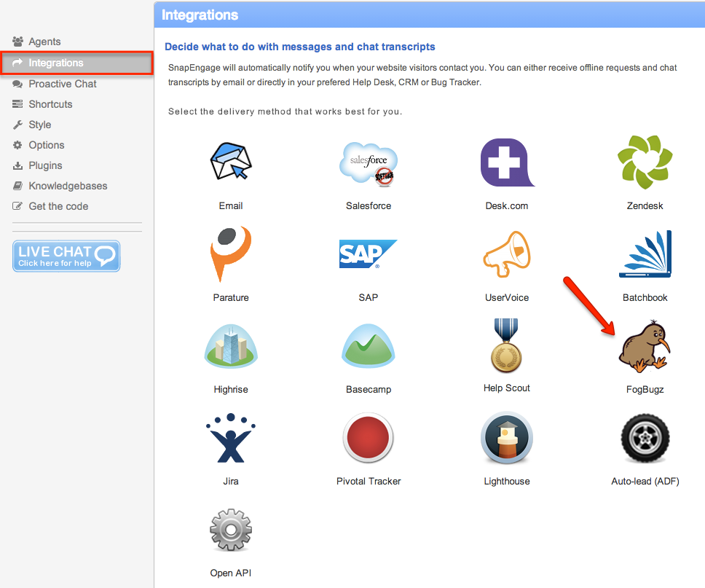
Task: Click the Help Scout label text
Action: point(507,388)
